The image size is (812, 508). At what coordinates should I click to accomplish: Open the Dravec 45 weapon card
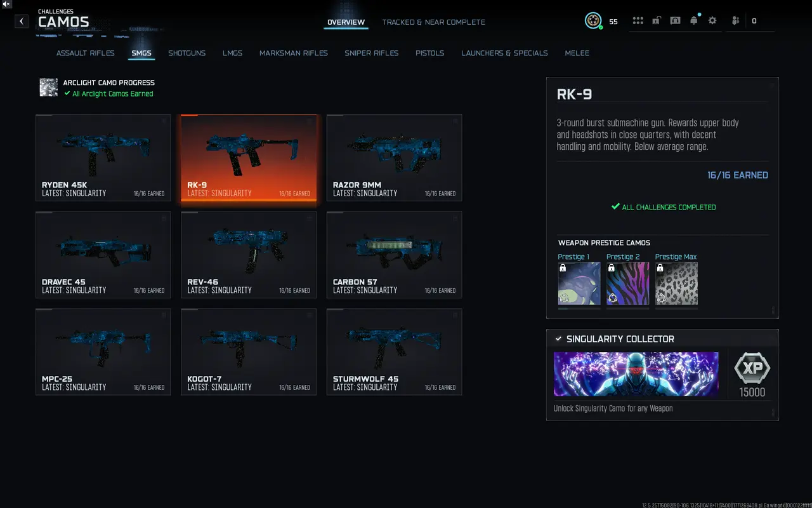[x=103, y=255]
